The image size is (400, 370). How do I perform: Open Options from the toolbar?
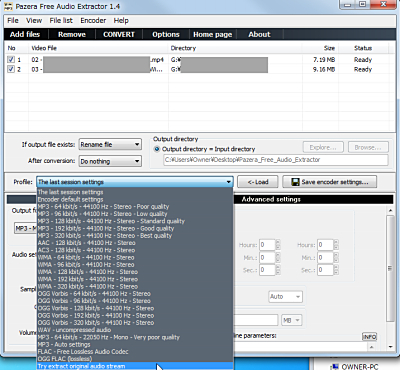tap(166, 34)
